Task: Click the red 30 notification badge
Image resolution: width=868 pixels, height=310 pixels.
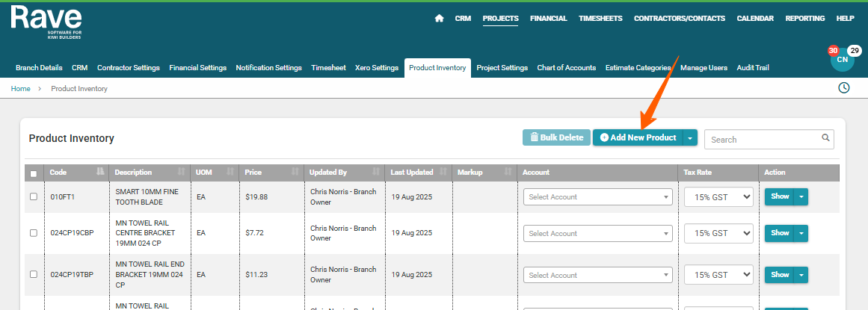Action: point(833,50)
